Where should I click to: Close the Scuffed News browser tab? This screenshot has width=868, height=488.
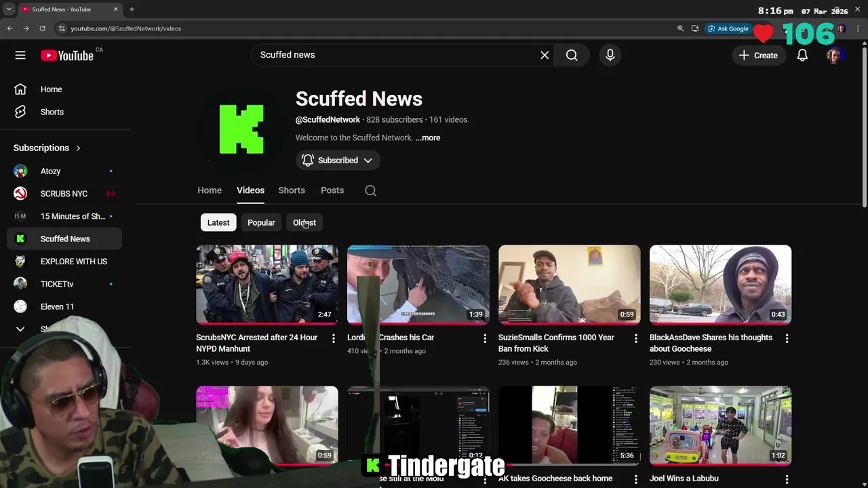click(x=115, y=9)
